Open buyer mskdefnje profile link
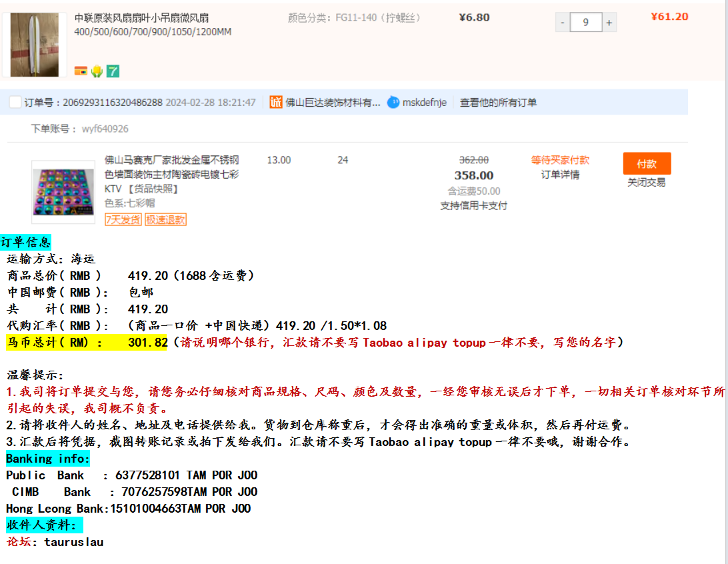Image resolution: width=728 pixels, height=564 pixels. [425, 103]
